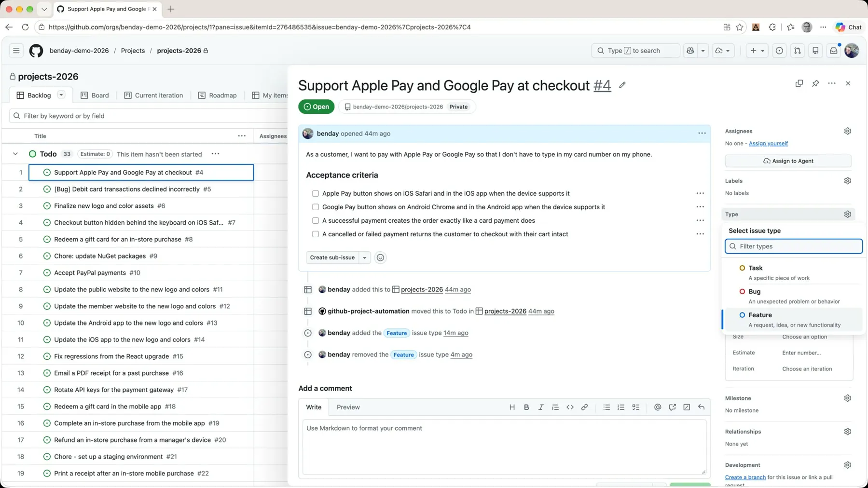The height and width of the screenshot is (488, 868).
Task: Click the Create sub-issue button
Action: point(332,258)
